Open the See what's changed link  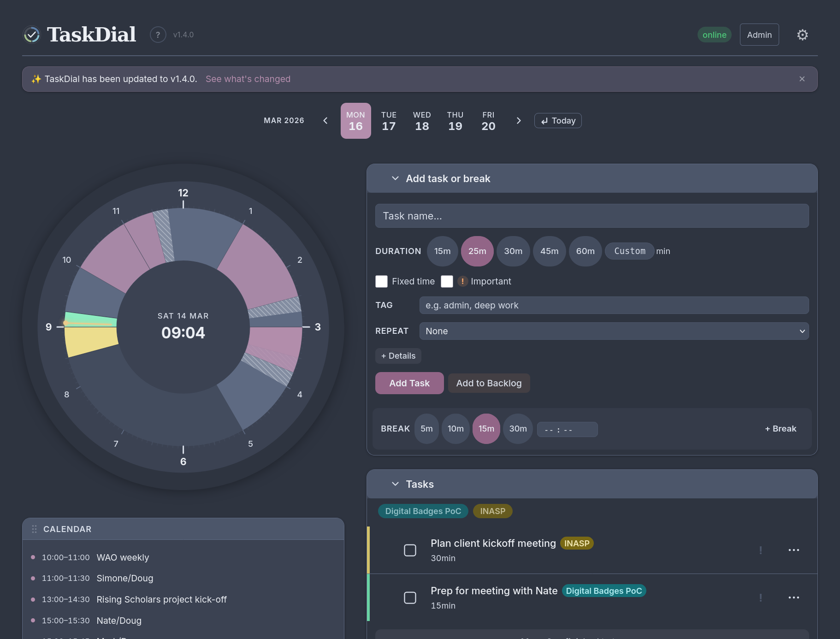(248, 79)
